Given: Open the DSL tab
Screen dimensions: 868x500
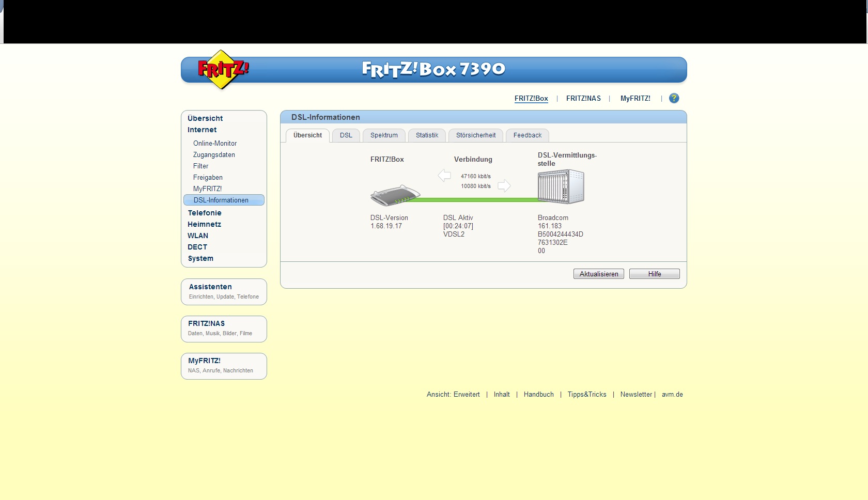Looking at the screenshot, I should click(x=346, y=135).
